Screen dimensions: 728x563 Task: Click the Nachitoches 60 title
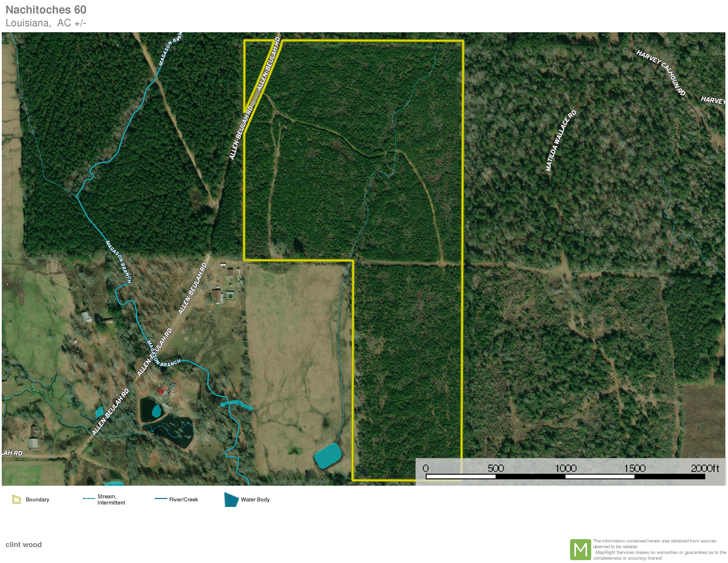46,10
